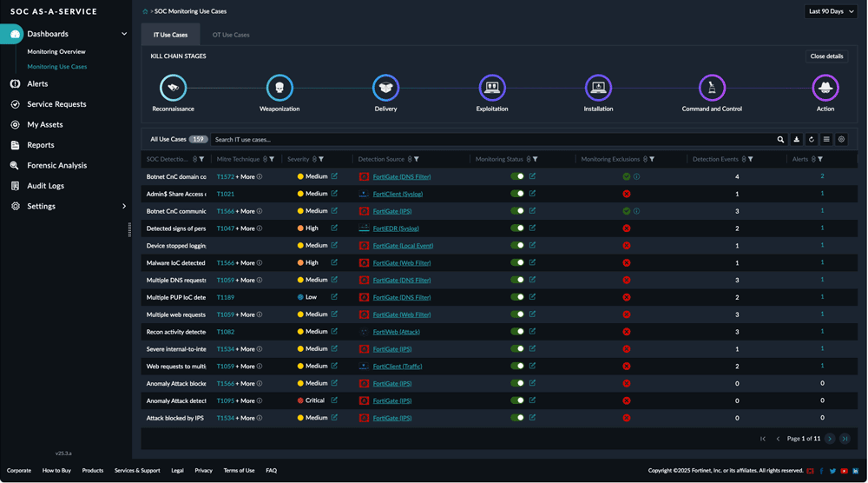868x483 pixels.
Task: Open Reports in the sidebar
Action: click(x=41, y=145)
